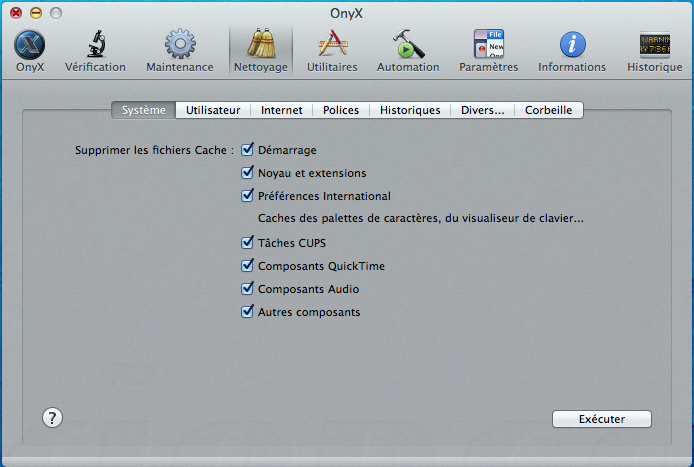This screenshot has height=467, width=694.
Task: Click 'Supprimer les fichiers Cache' label
Action: click(154, 150)
